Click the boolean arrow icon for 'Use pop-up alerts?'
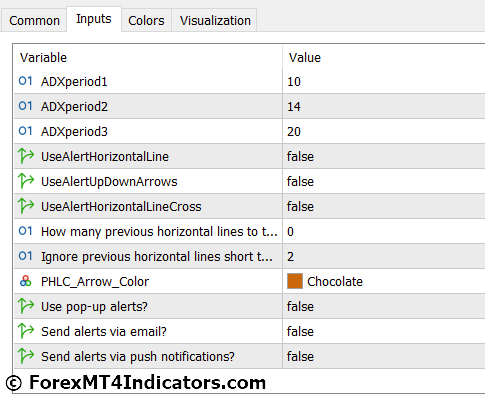 pyautogui.click(x=26, y=306)
